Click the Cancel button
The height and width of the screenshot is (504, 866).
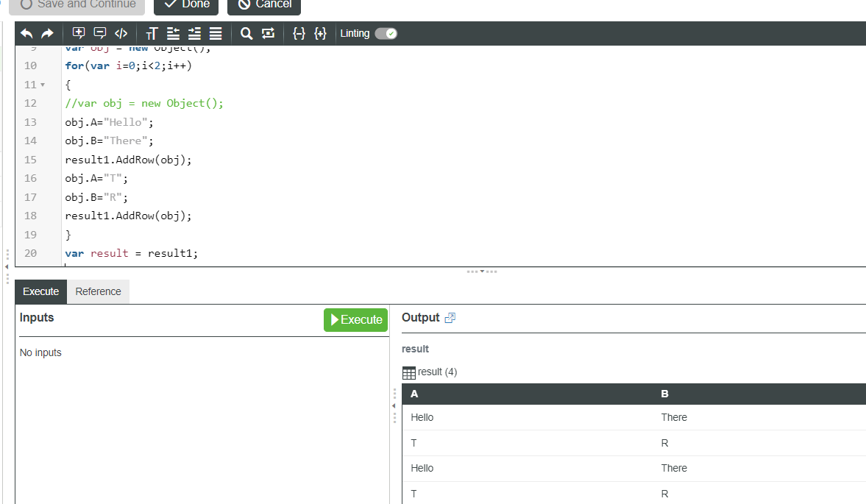[264, 4]
